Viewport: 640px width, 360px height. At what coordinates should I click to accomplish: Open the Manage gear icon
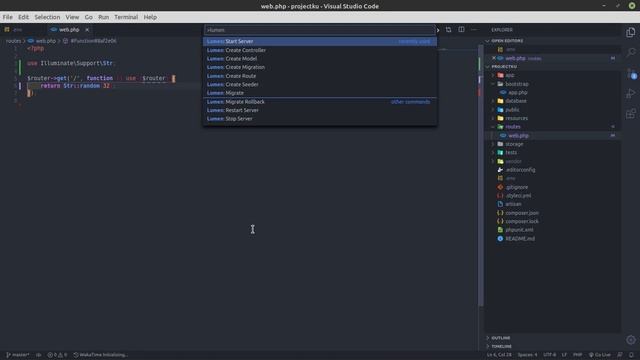point(631,340)
